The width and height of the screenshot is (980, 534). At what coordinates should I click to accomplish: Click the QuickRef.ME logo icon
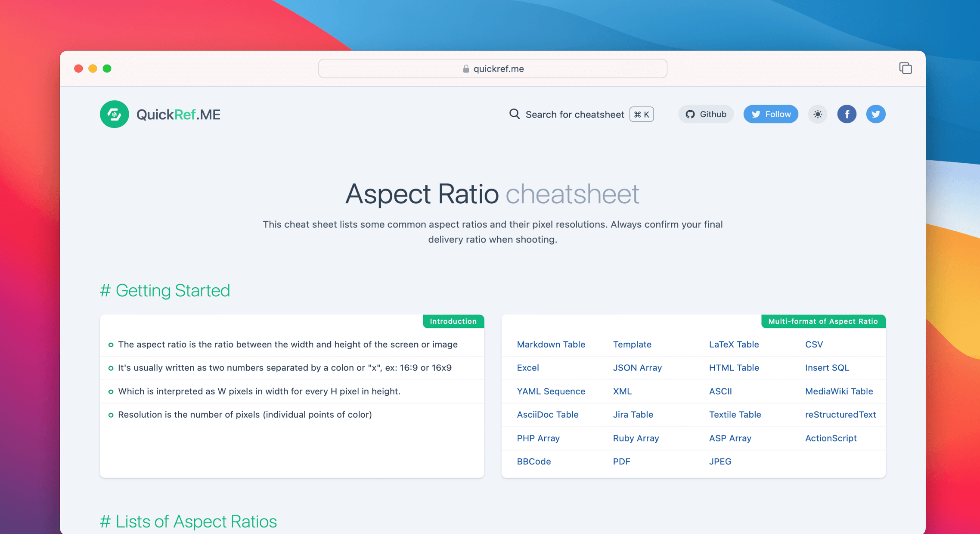pyautogui.click(x=114, y=114)
